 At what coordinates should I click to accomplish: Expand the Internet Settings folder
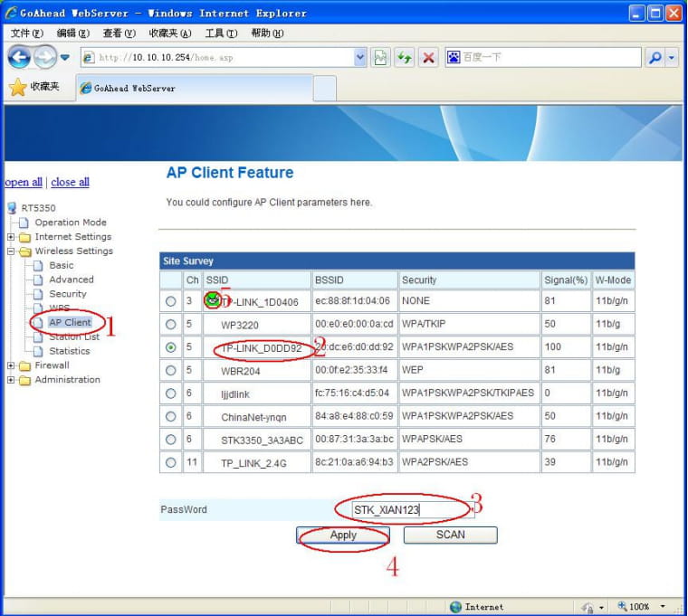coord(11,237)
